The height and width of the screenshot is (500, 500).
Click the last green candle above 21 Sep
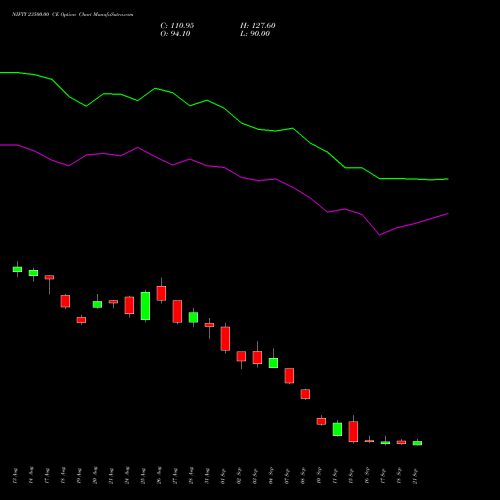[417, 443]
